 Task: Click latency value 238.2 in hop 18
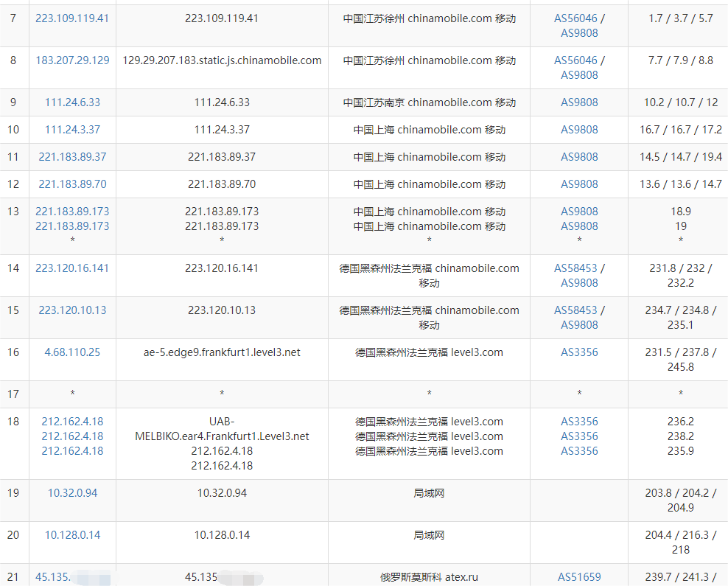point(681,436)
